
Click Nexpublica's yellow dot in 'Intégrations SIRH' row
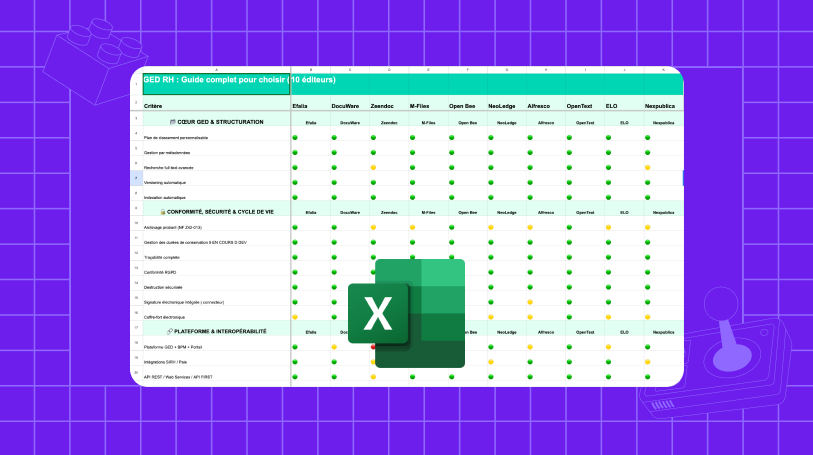coord(648,362)
